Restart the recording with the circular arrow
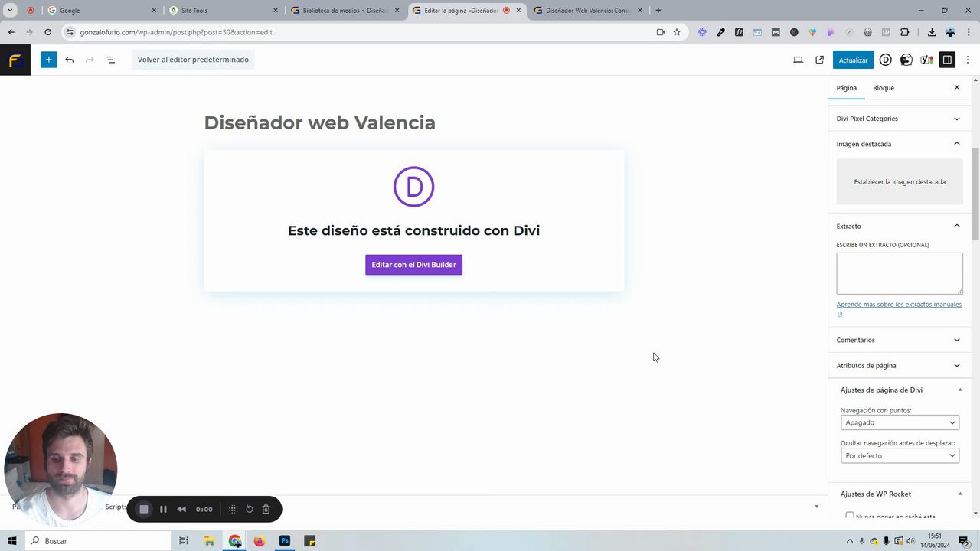Viewport: 980px width, 551px height. 250,509
